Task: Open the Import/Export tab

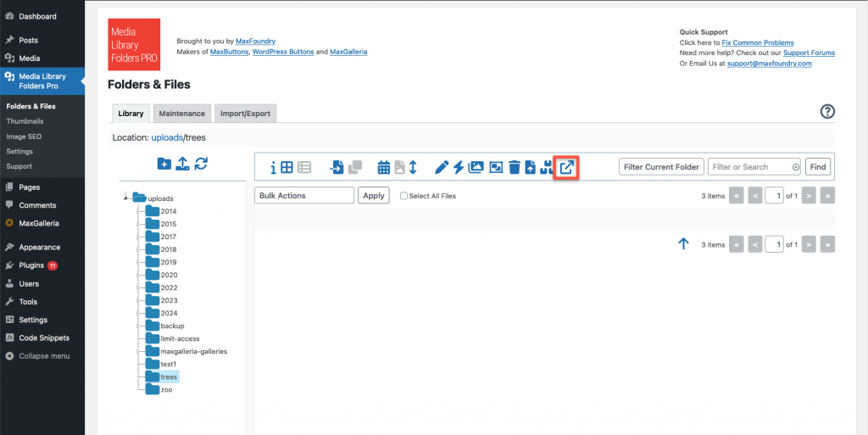Action: click(245, 114)
